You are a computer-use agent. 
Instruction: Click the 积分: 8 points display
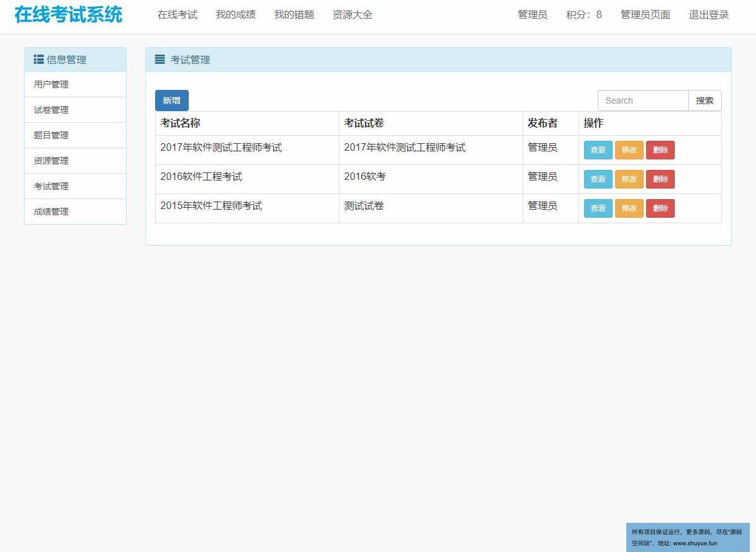click(x=584, y=15)
